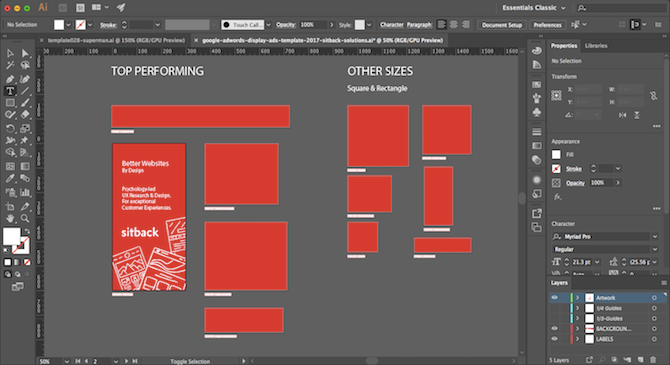The image size is (670, 365).
Task: Open the Regular font style dropdown
Action: [x=655, y=249]
